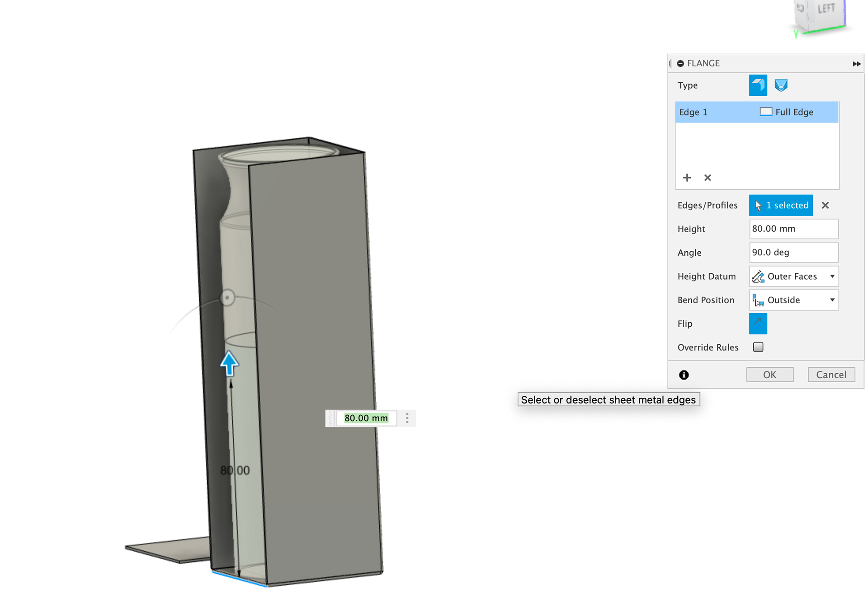868x615 pixels.
Task: Click the Height input field
Action: 793,229
